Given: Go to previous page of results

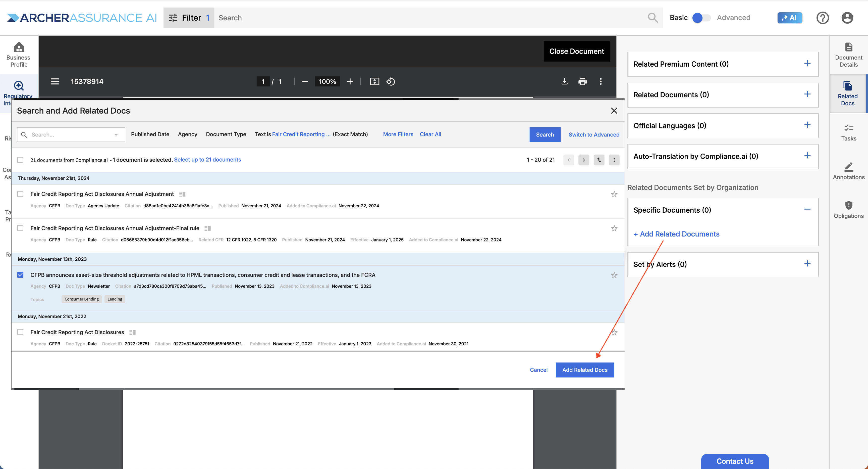Looking at the screenshot, I should (x=568, y=160).
